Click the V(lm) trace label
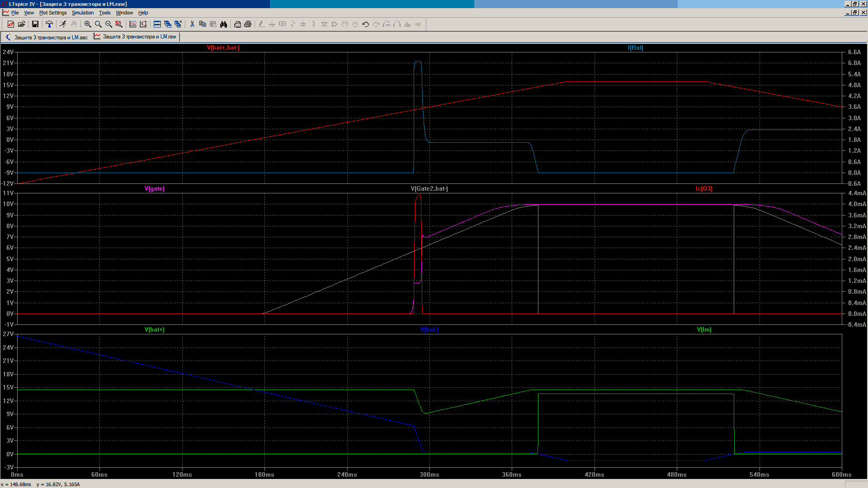Viewport: 868px width, 488px height. (704, 329)
